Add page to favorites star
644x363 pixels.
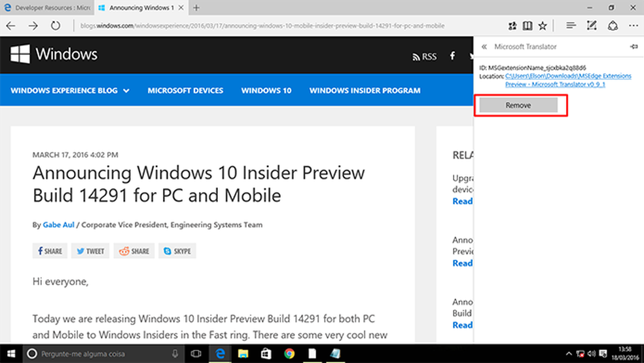543,26
